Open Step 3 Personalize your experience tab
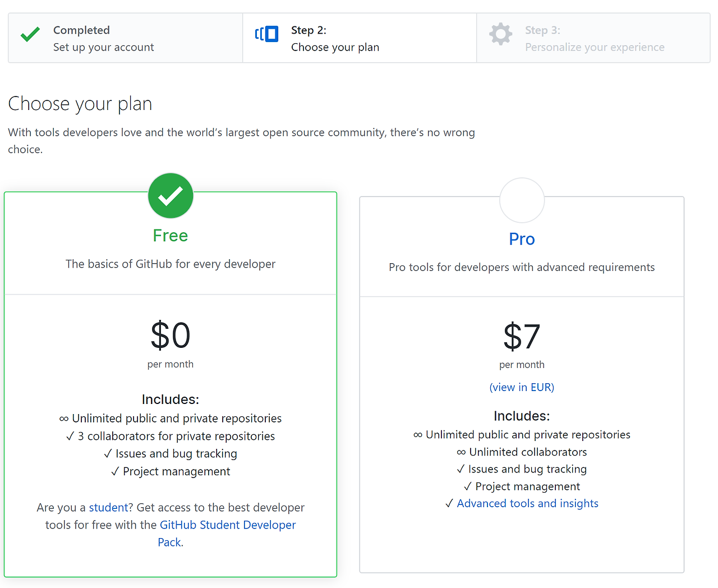718x588 pixels. point(594,39)
